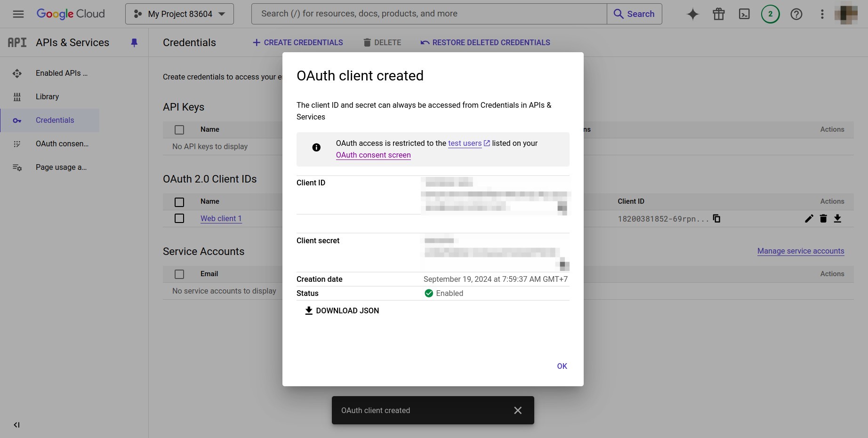868x438 pixels.
Task: Open the My Project 83604 project picker
Action: click(x=179, y=14)
